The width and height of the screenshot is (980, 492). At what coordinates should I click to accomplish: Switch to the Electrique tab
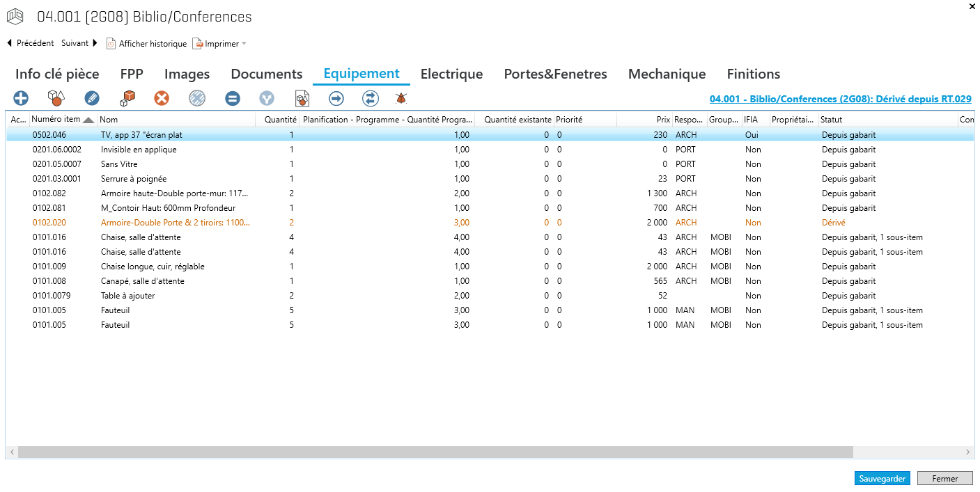(x=451, y=74)
